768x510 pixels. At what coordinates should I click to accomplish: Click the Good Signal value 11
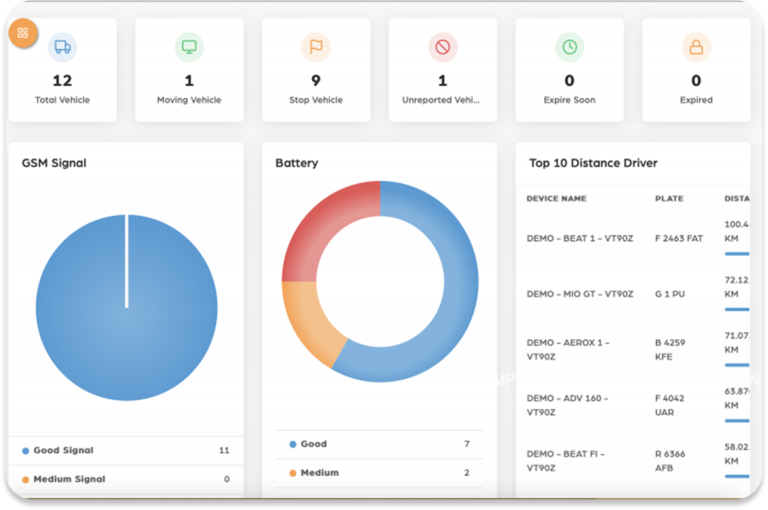click(224, 450)
